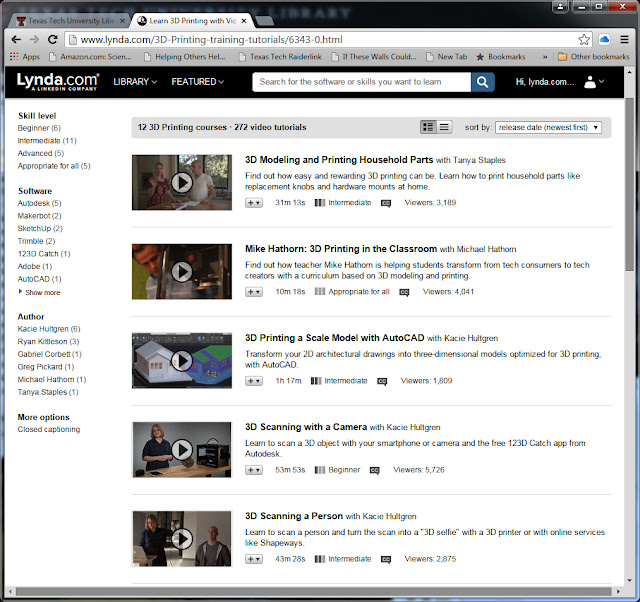Open the New Tab bookmark
The width and height of the screenshot is (640, 602).
coord(447,57)
